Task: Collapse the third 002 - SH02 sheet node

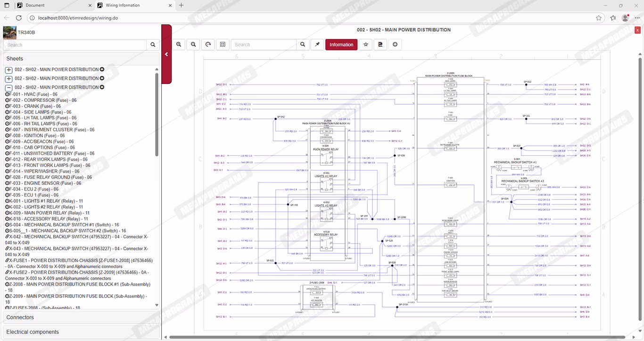Action: [x=9, y=88]
